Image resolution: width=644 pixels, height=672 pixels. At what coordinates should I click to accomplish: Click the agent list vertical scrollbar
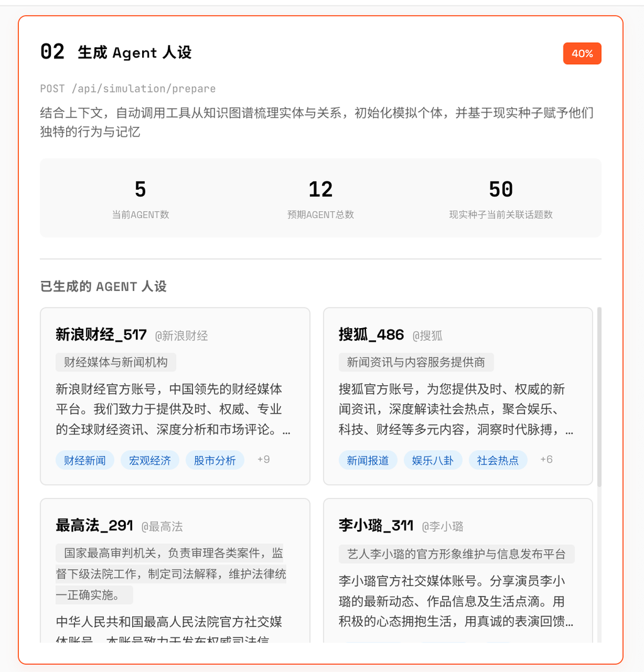click(599, 396)
